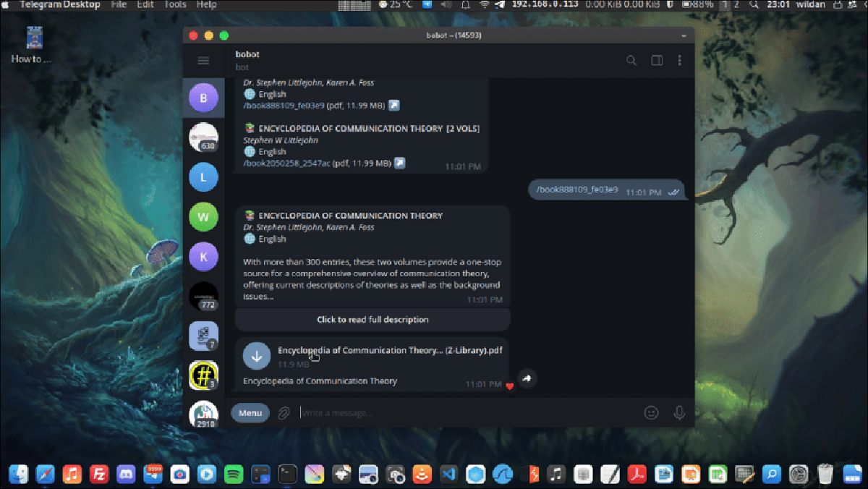Record a voice message with microphone

(679, 413)
